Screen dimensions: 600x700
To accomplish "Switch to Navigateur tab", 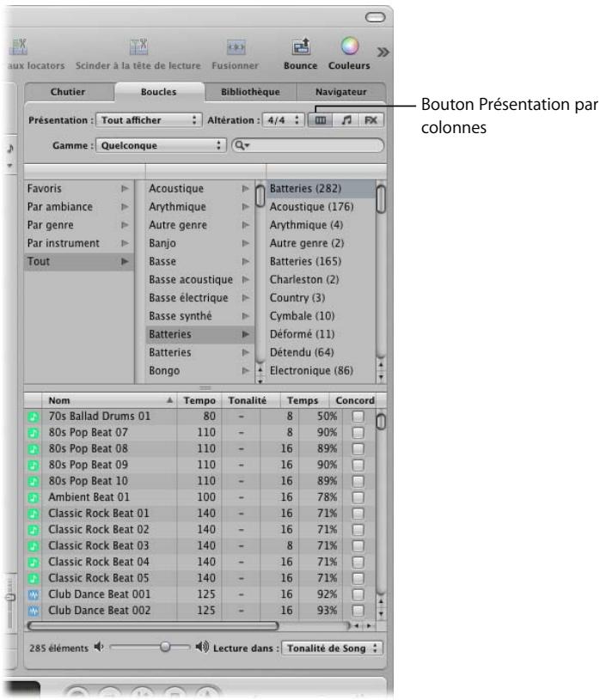I will [x=341, y=92].
